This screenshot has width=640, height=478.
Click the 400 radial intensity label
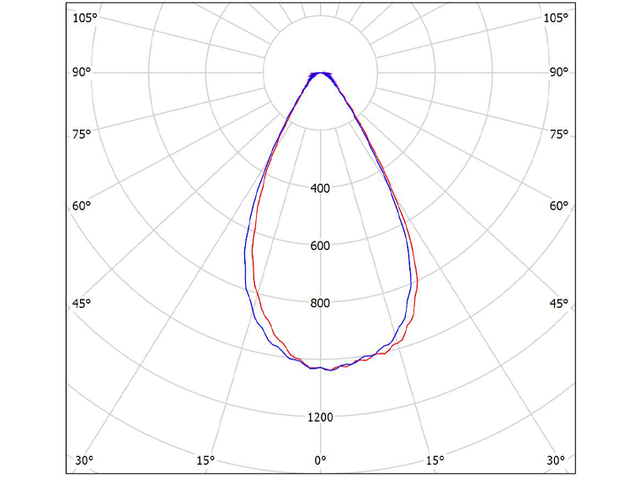320,188
